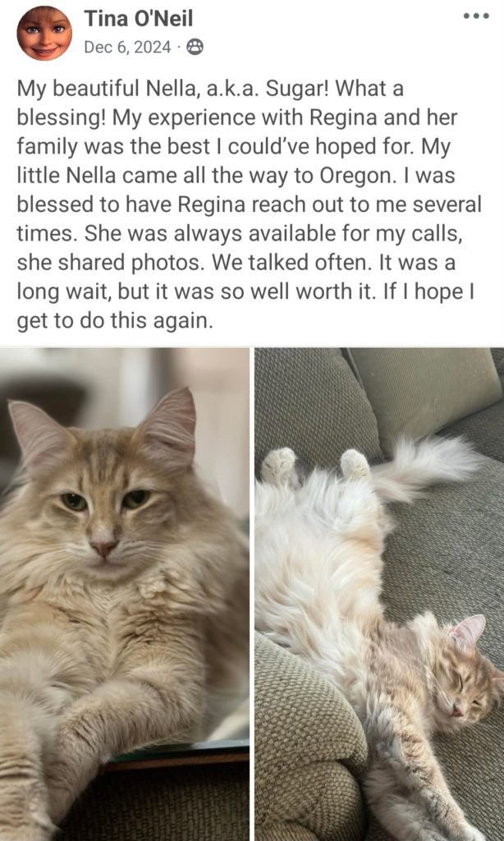Open Tina O'Neil's profile via her name
This screenshot has height=841, width=504.
tap(139, 20)
